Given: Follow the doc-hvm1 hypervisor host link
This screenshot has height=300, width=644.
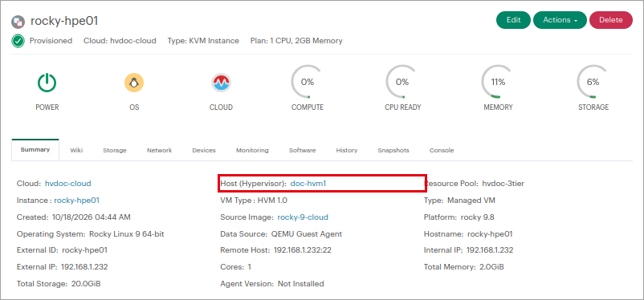Looking at the screenshot, I should [x=308, y=184].
